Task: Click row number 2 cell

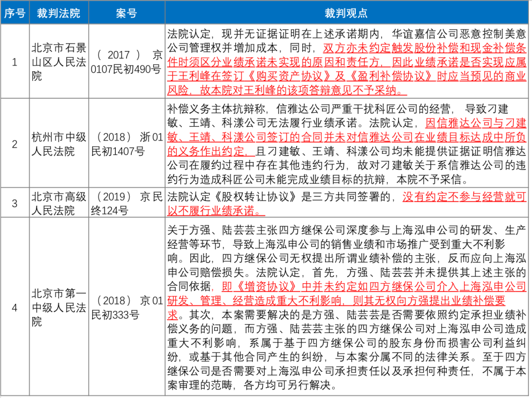Action: [14, 144]
